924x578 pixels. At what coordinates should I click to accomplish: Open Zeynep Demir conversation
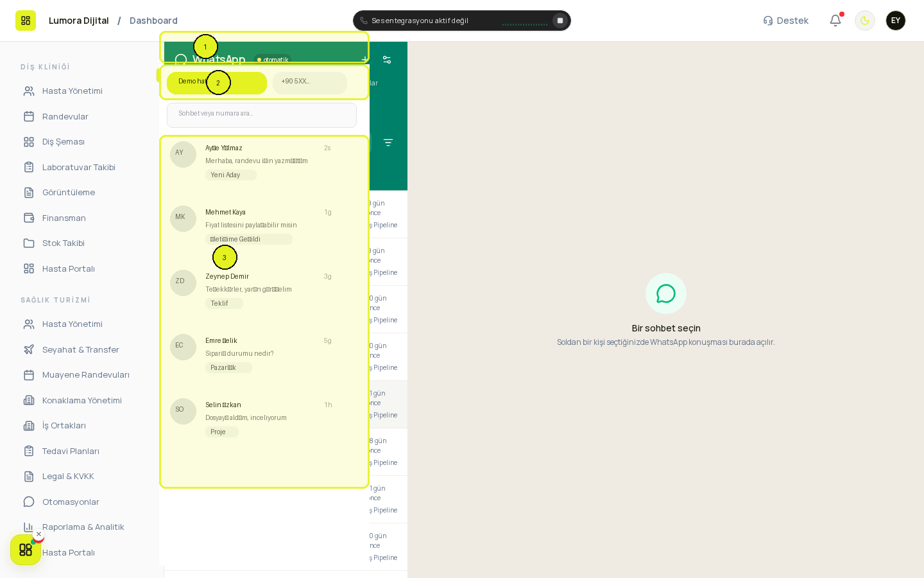tap(264, 290)
